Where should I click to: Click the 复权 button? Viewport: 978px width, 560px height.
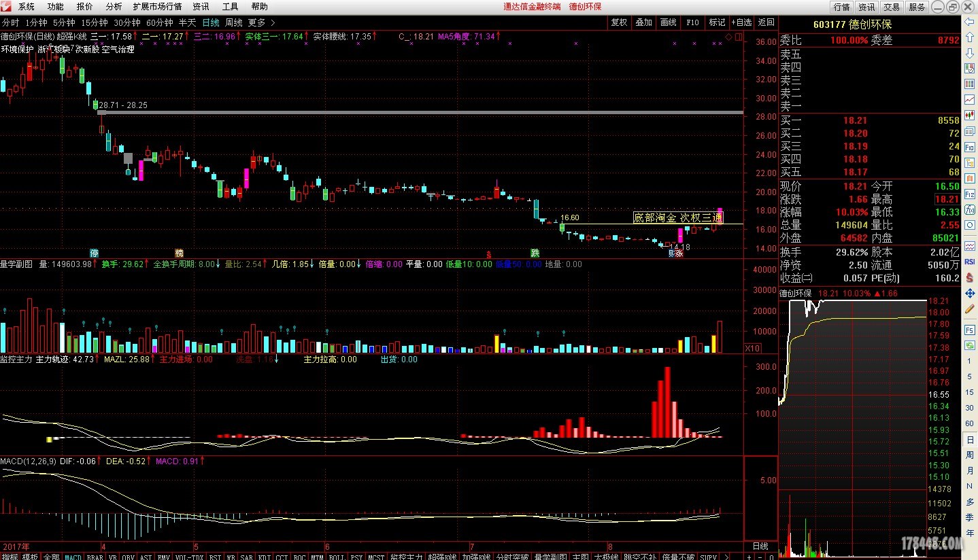tap(619, 22)
